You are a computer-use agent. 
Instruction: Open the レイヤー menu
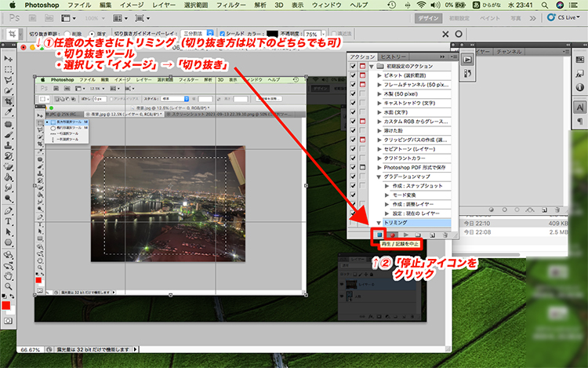click(164, 5)
